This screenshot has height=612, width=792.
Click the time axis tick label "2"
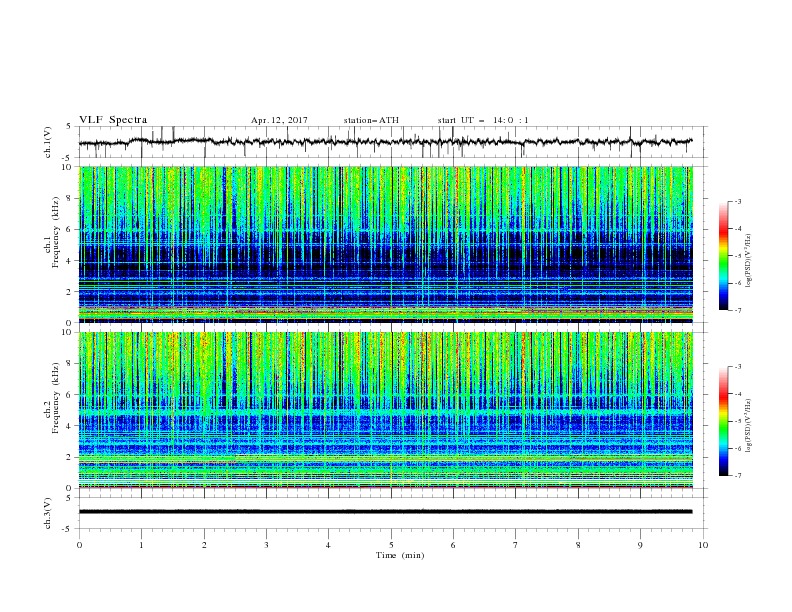click(x=204, y=545)
